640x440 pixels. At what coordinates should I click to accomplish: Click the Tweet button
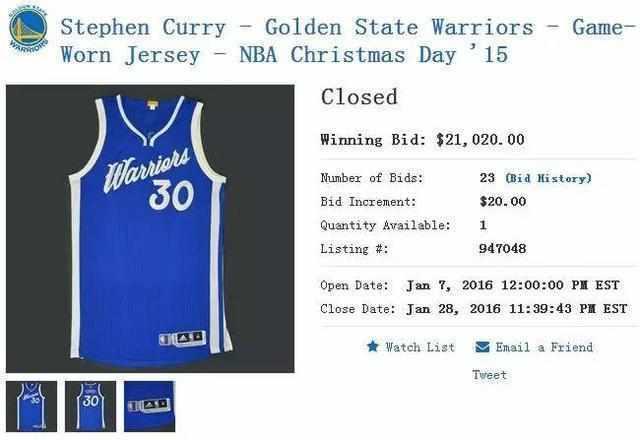pos(490,375)
